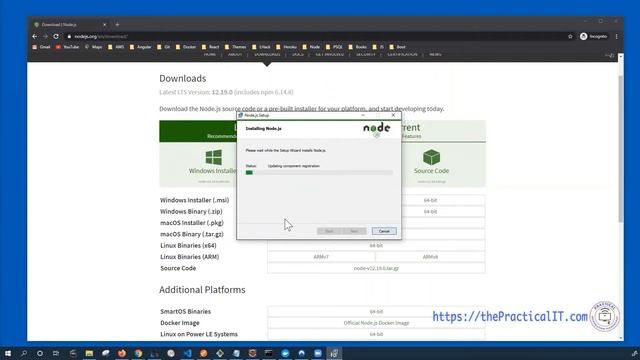Click the Windows Installer logo icon
This screenshot has height=360, width=640.
click(x=213, y=157)
